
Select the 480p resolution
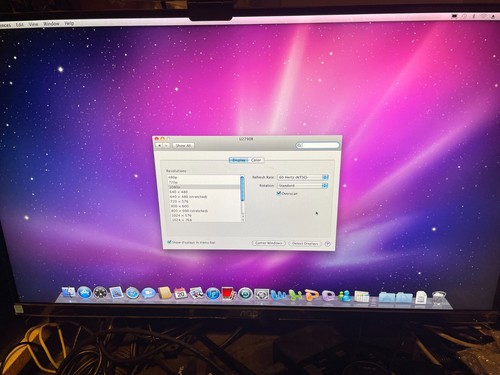(204, 178)
